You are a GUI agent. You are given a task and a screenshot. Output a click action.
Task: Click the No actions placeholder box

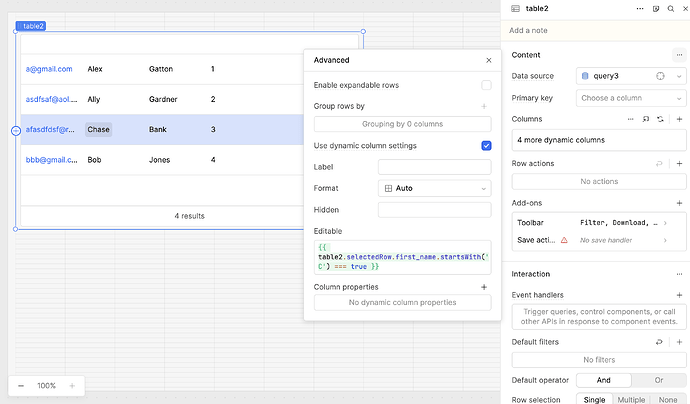click(598, 181)
